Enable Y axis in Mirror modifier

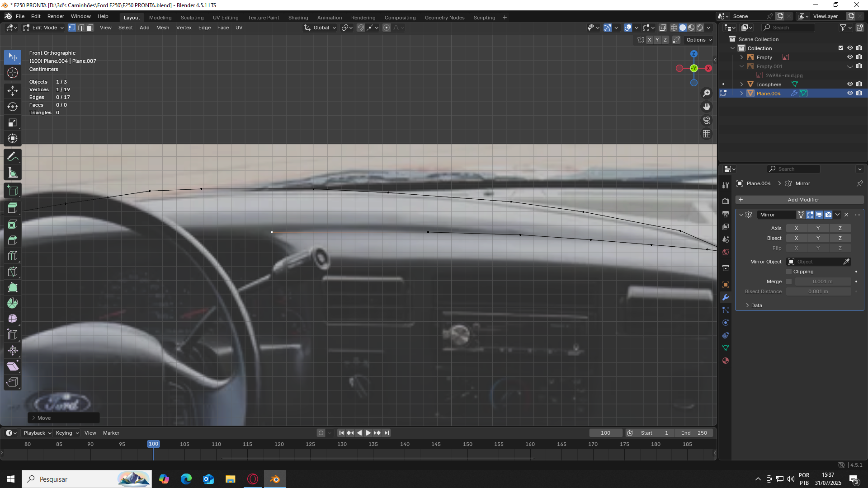(x=818, y=228)
